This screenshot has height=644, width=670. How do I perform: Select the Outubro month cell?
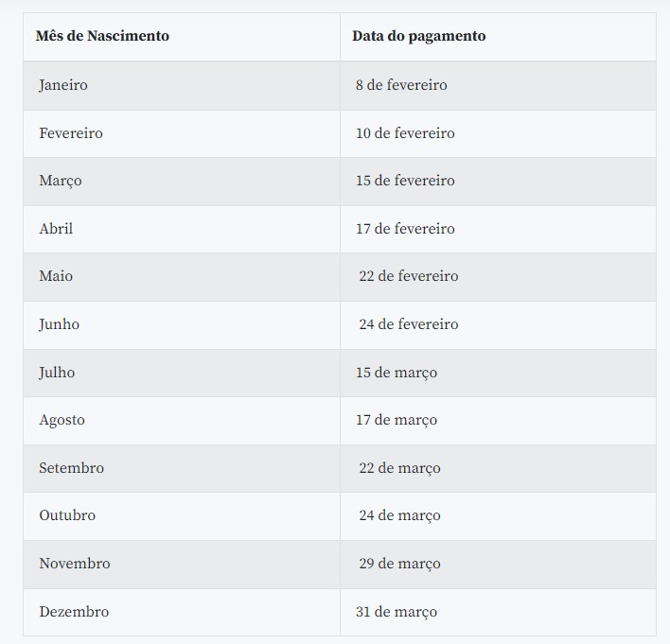click(67, 515)
